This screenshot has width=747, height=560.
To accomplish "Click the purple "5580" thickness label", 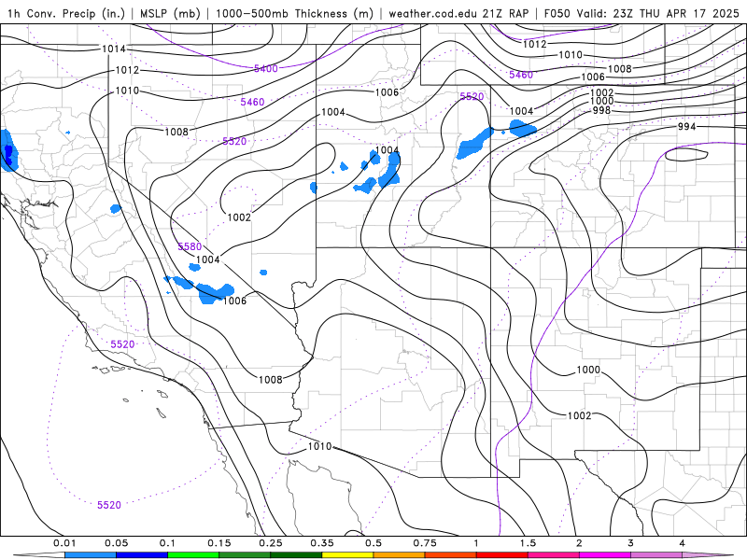I will (190, 246).
